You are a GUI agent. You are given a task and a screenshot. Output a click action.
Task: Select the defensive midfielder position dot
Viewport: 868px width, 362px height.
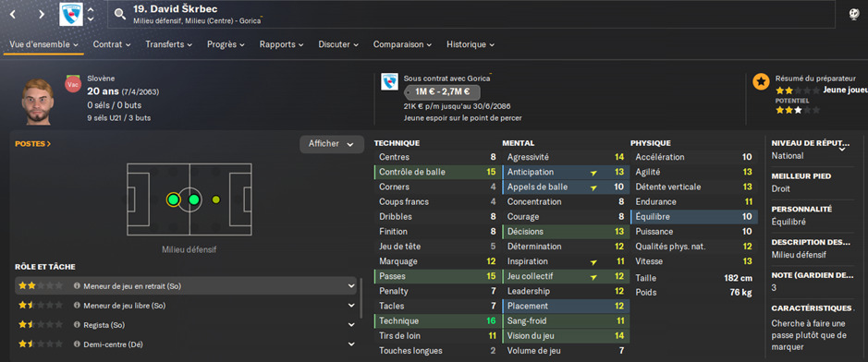(173, 199)
